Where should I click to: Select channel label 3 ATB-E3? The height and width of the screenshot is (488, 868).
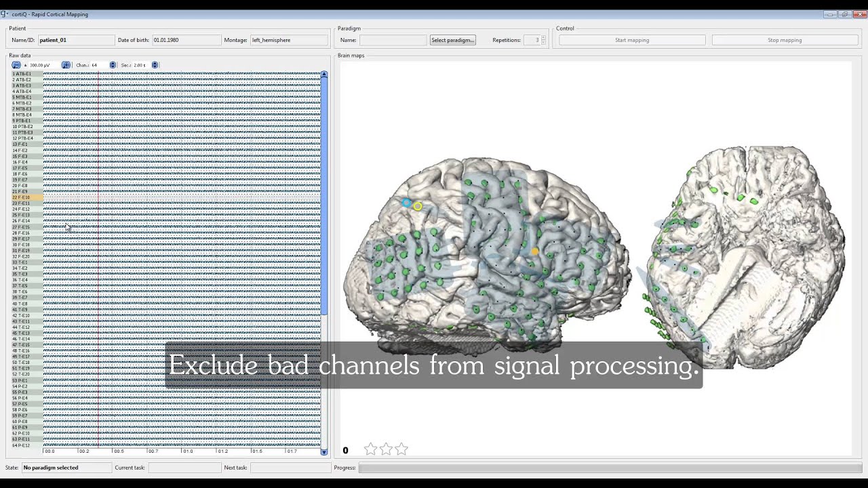27,85
